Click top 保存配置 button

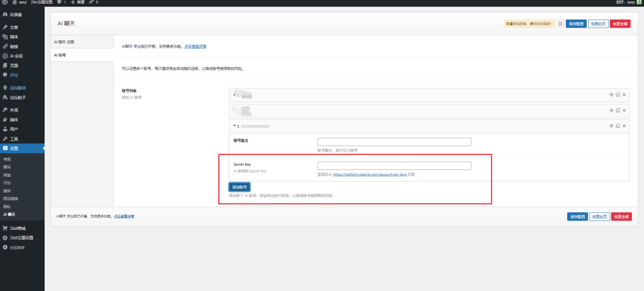tap(575, 23)
